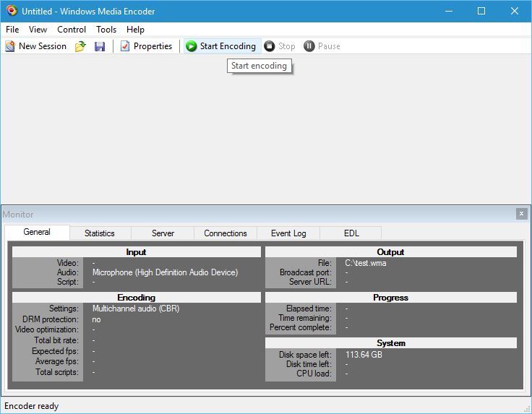Click the 'Elapsed time:' label

(x=309, y=309)
